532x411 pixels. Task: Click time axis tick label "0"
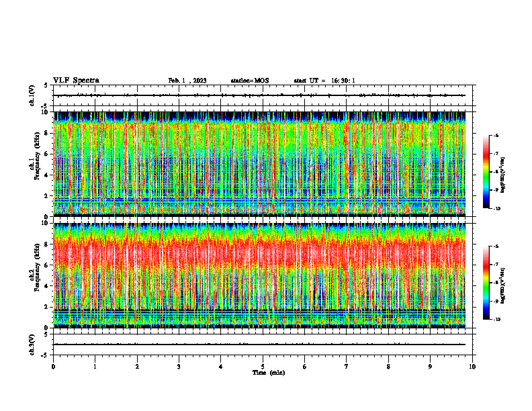tap(53, 367)
